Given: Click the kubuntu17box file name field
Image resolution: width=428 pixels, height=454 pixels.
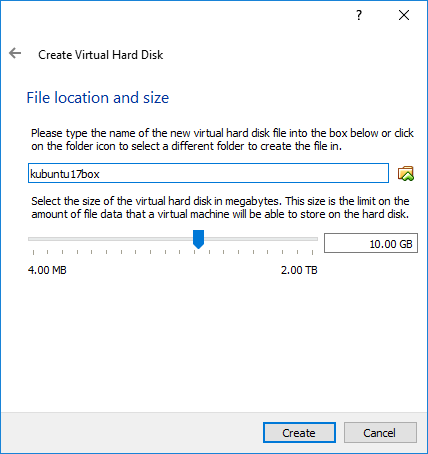Looking at the screenshot, I should [x=208, y=173].
